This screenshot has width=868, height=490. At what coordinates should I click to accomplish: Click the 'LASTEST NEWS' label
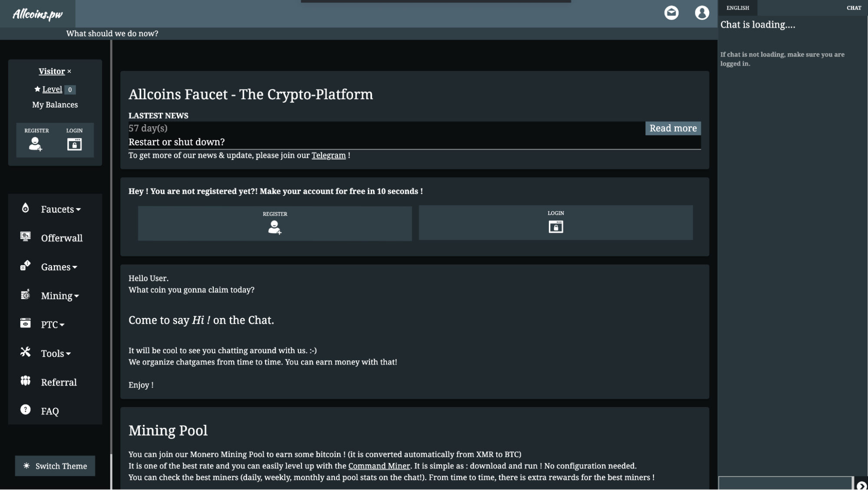click(x=158, y=116)
